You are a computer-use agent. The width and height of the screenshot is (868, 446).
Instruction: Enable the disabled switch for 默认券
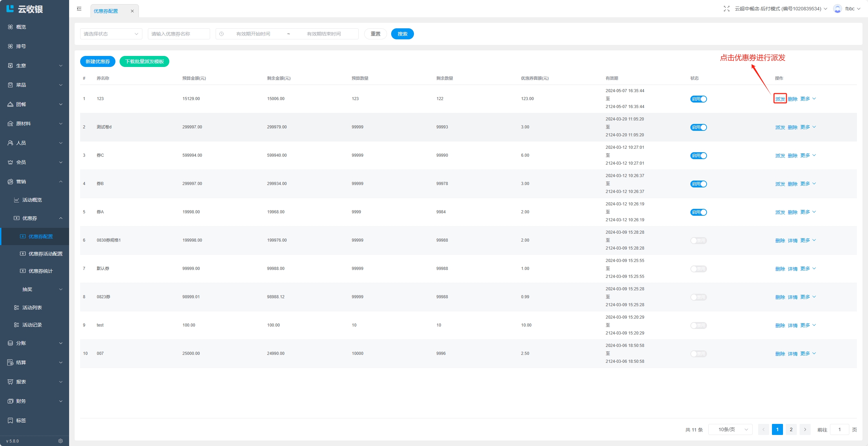coord(698,269)
